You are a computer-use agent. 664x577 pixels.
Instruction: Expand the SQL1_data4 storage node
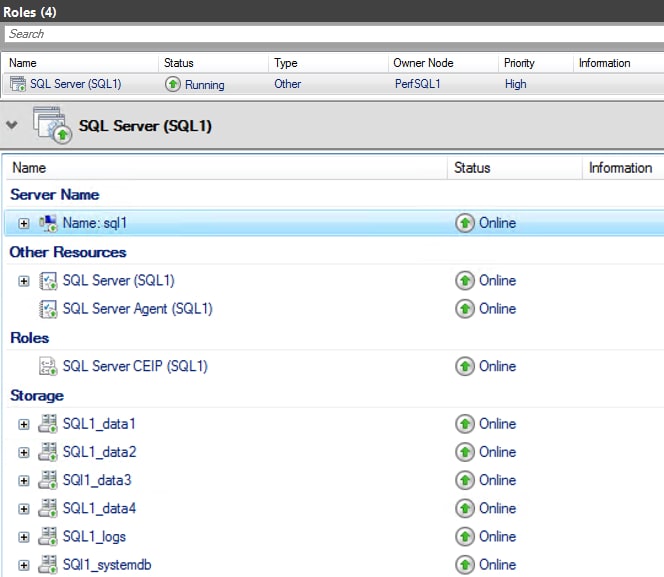24,509
